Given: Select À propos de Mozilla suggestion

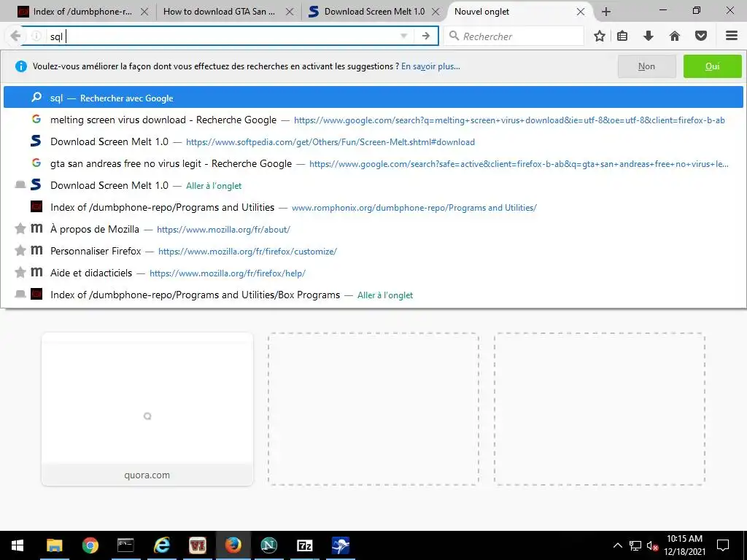Looking at the screenshot, I should pos(373,229).
